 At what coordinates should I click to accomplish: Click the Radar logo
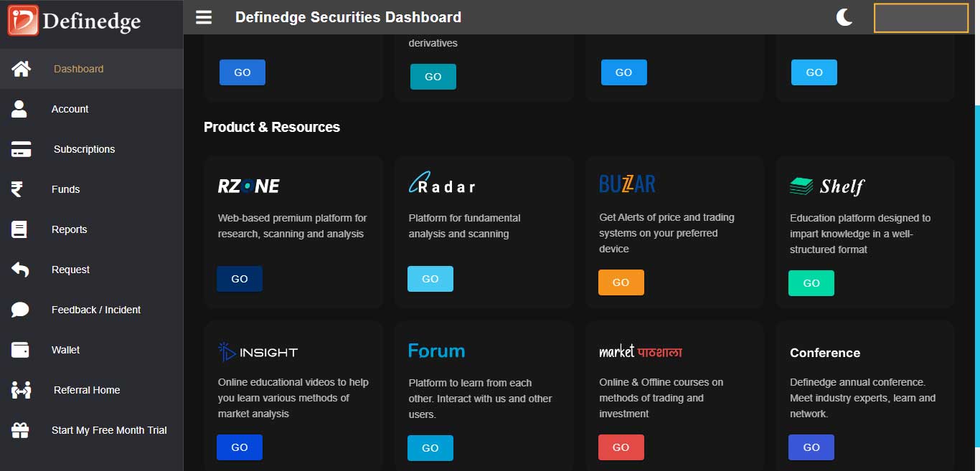[x=442, y=183]
